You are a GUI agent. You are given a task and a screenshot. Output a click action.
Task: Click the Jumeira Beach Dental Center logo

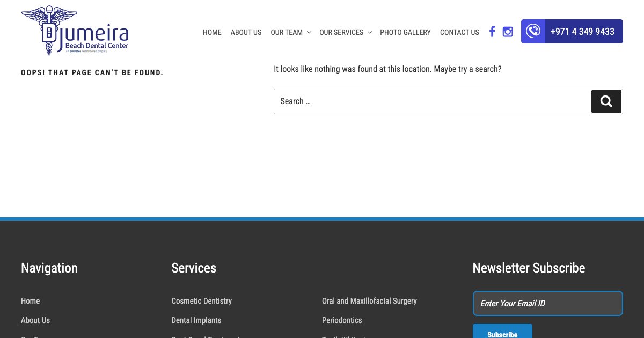(x=75, y=30)
